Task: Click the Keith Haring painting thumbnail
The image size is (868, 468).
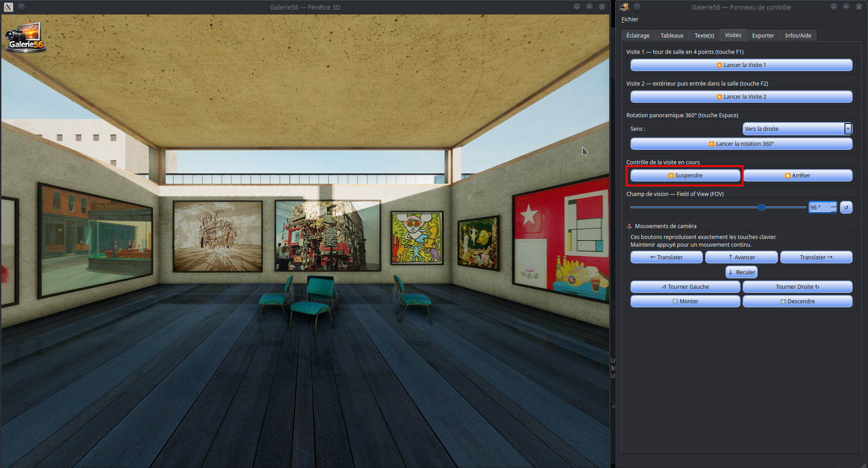Action: pos(417,238)
